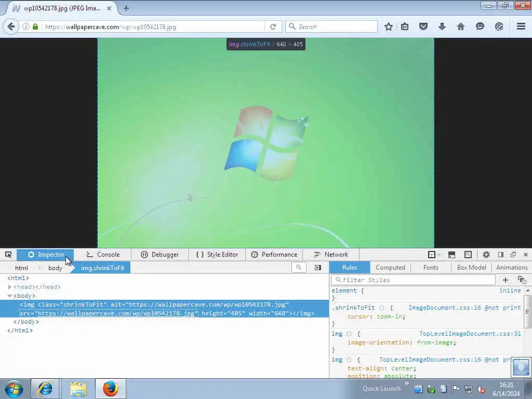
Task: Close the developer tools panel
Action: [x=526, y=255]
